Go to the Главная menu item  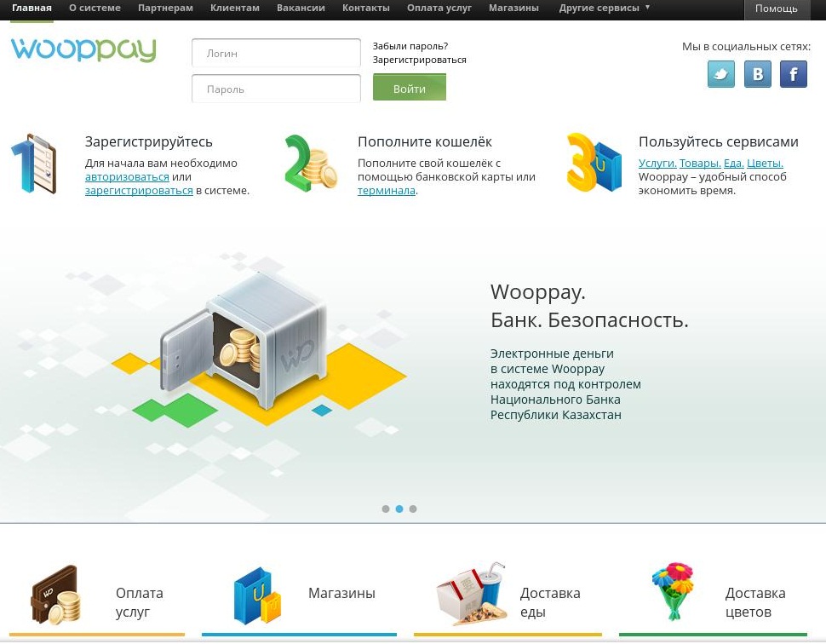pyautogui.click(x=32, y=9)
